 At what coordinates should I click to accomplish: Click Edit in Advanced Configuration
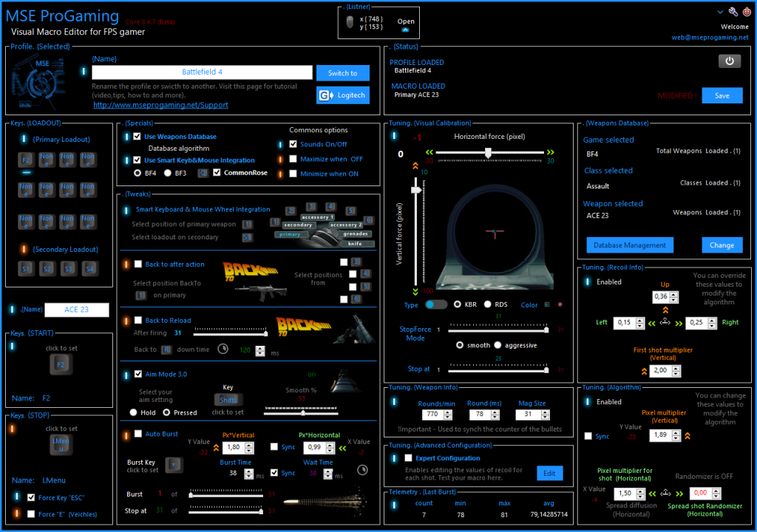click(549, 473)
